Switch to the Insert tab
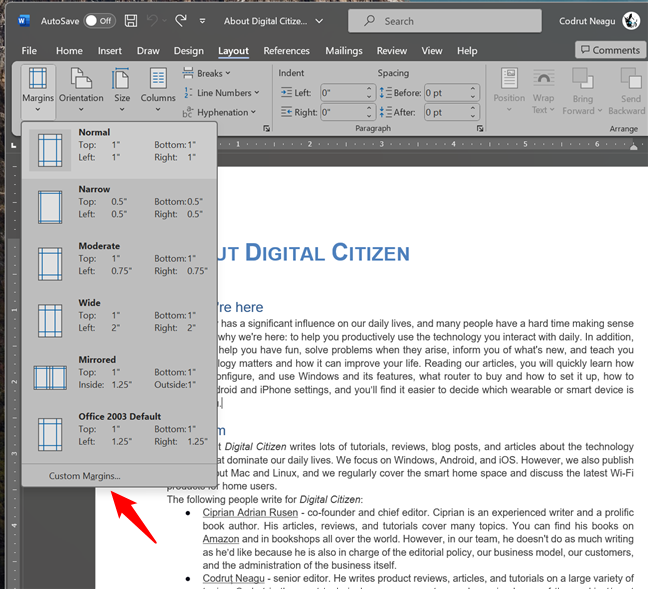This screenshot has height=589, width=648. 110,51
